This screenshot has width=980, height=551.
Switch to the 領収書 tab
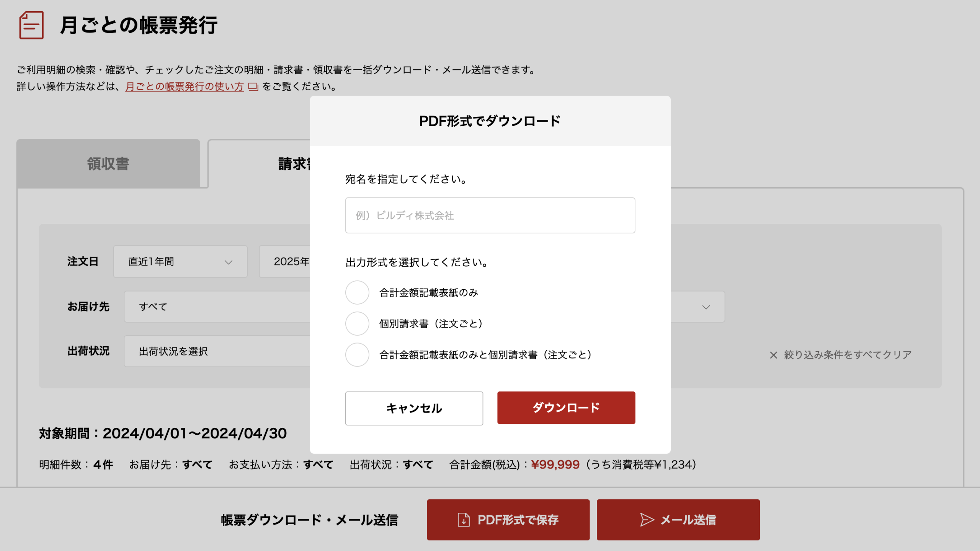108,164
